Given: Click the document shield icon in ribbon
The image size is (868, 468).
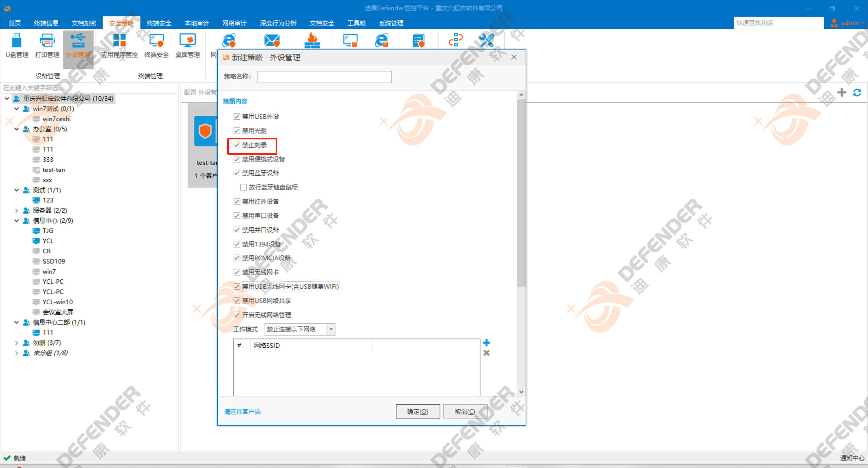Looking at the screenshot, I should (419, 40).
